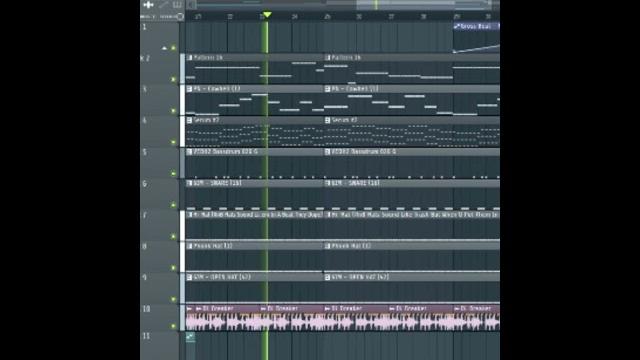Viewport: 640px width, 360px height.
Task: Open clip menu of first SNARE clip
Action: (189, 183)
